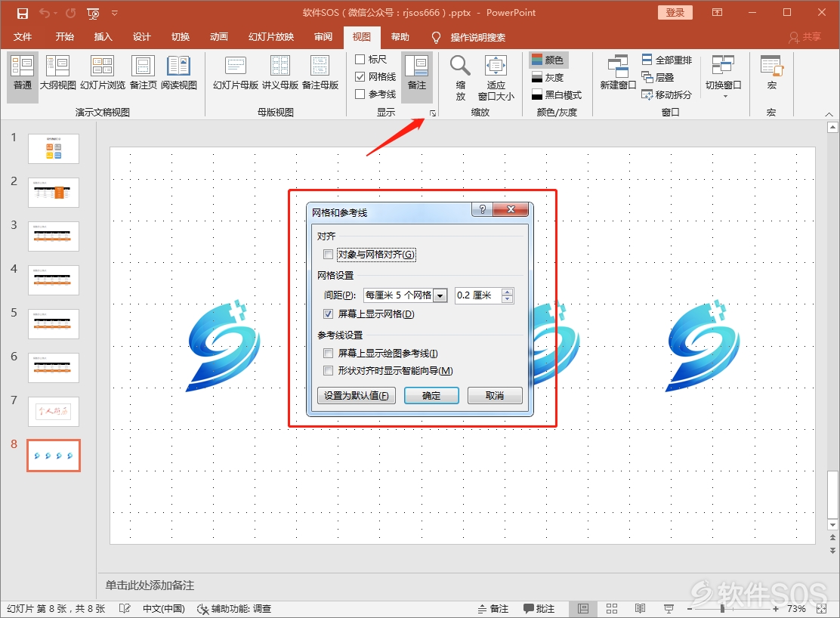Open File (文件) tab
This screenshot has height=618, width=840.
click(23, 36)
